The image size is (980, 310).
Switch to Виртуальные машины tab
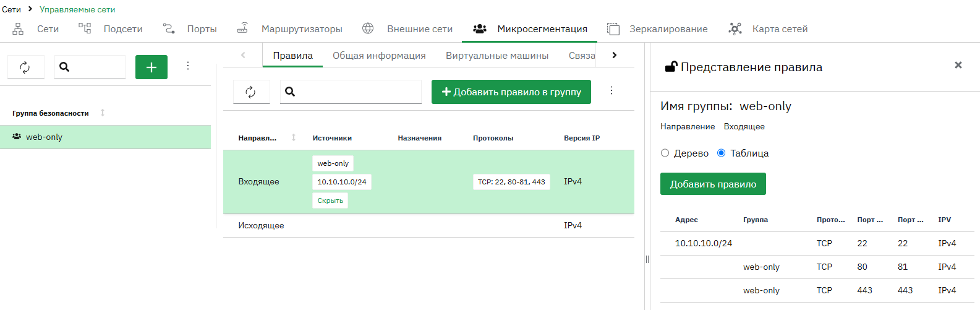click(x=497, y=55)
